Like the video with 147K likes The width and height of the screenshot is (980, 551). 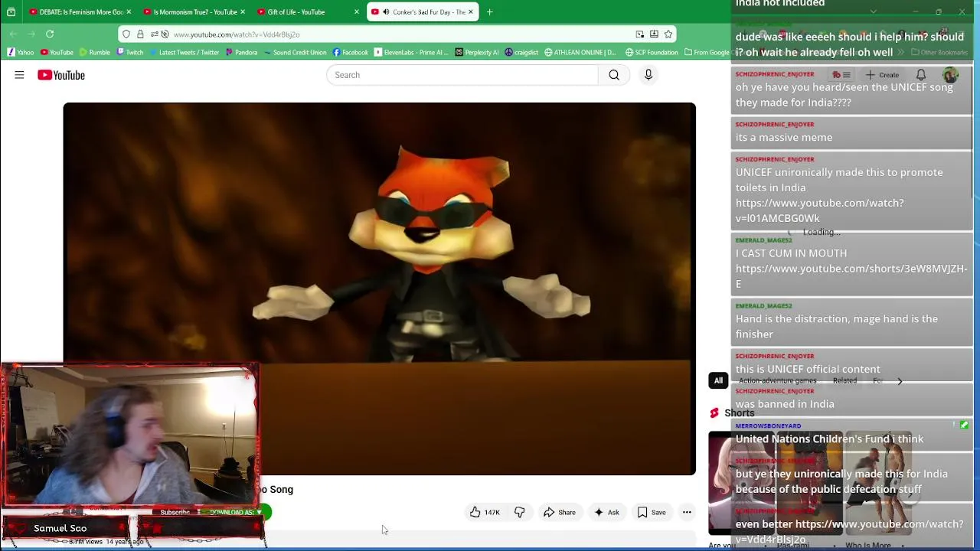coord(485,513)
